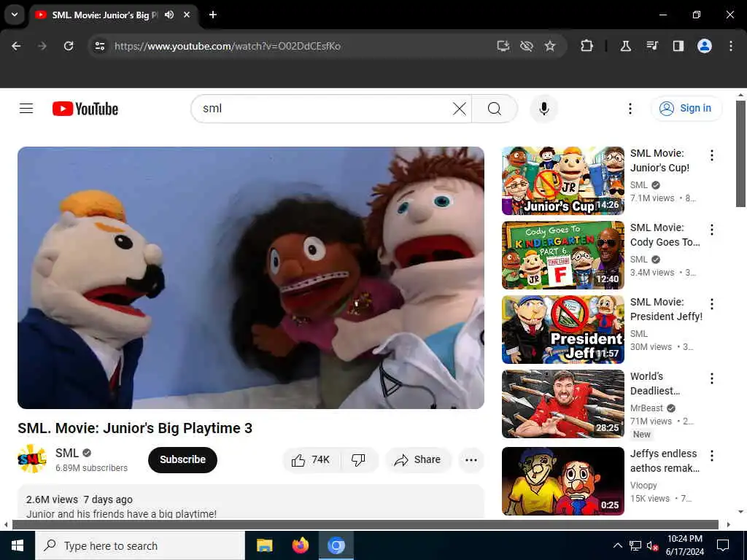Open MrBeast World's Deadliest thumbnail
The width and height of the screenshot is (747, 560).
(562, 404)
